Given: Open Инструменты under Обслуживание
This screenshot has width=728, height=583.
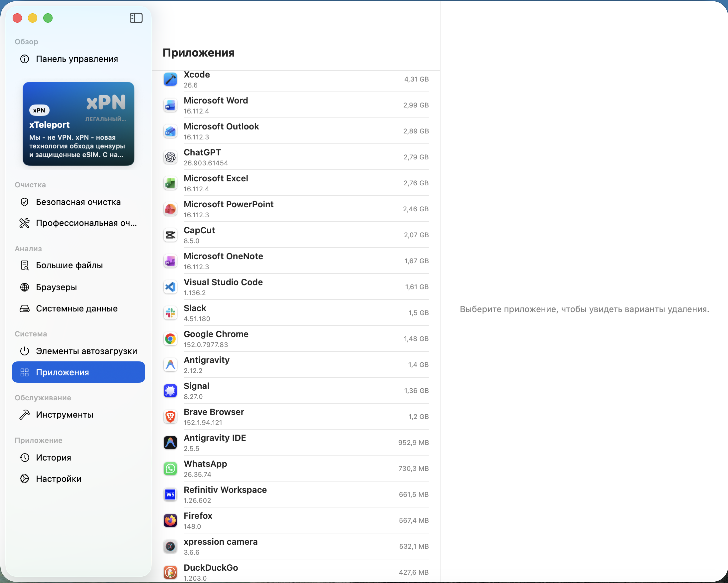Looking at the screenshot, I should click(x=78, y=415).
